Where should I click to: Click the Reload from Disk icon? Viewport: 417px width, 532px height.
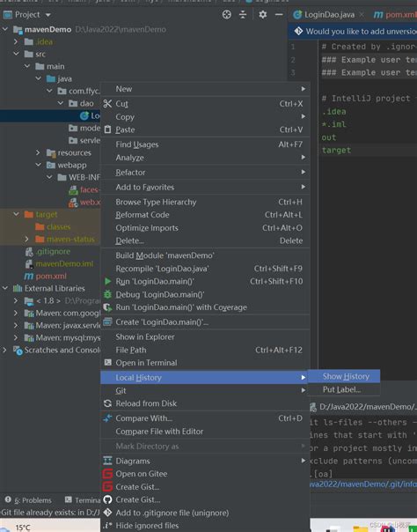tap(107, 403)
